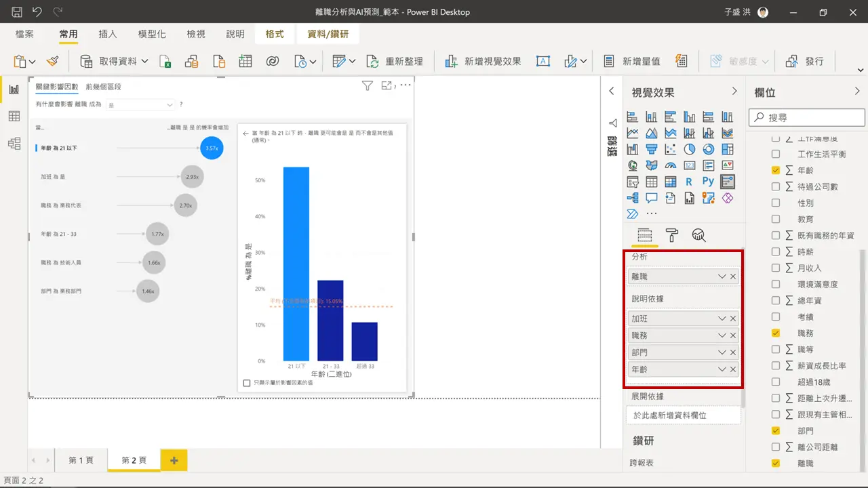This screenshot has width=868, height=488.
Task: Open the Analytics magnifier tab
Action: 699,235
